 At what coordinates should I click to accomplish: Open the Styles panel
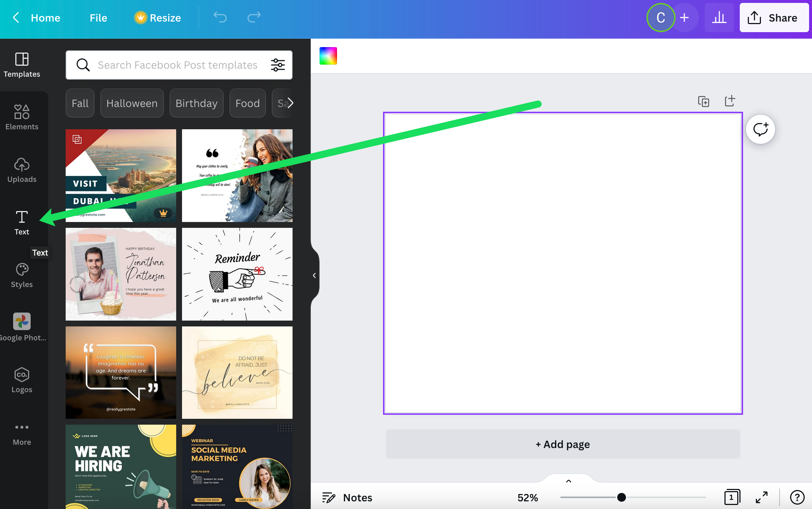coord(22,275)
